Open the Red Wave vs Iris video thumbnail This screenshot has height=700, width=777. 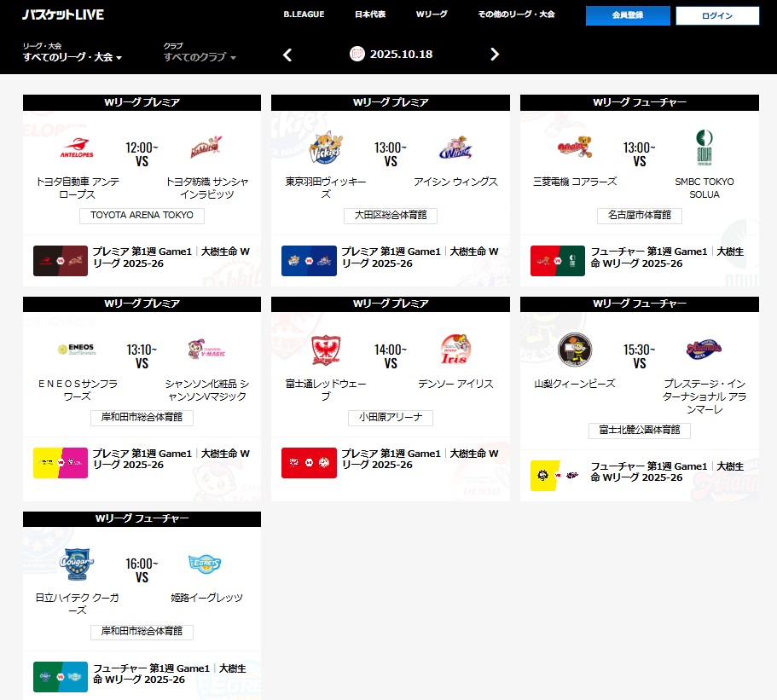pos(310,463)
